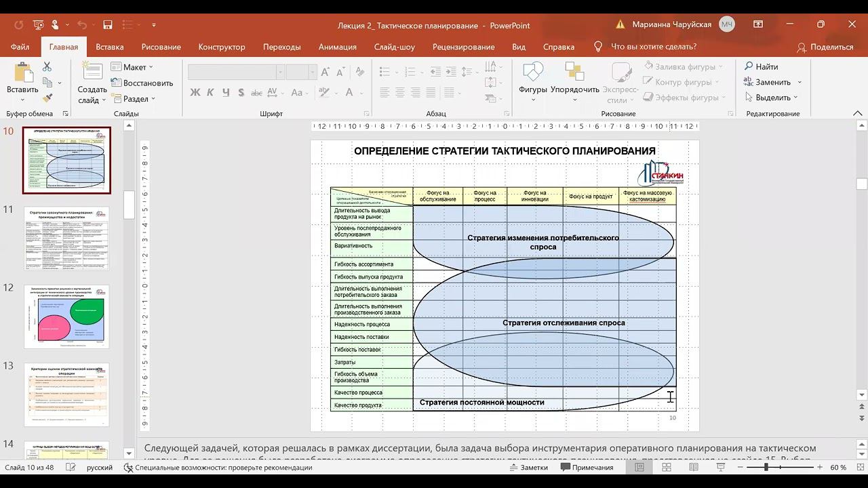Click the Undo arrow in Quick Access
Image resolution: width=868 pixels, height=488 pixels.
click(81, 25)
